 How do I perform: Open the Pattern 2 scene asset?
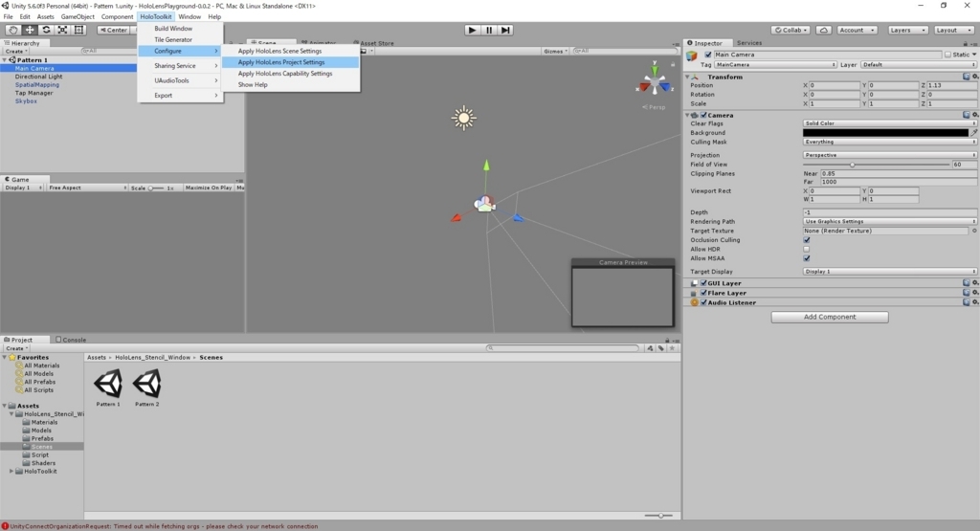pyautogui.click(x=147, y=387)
